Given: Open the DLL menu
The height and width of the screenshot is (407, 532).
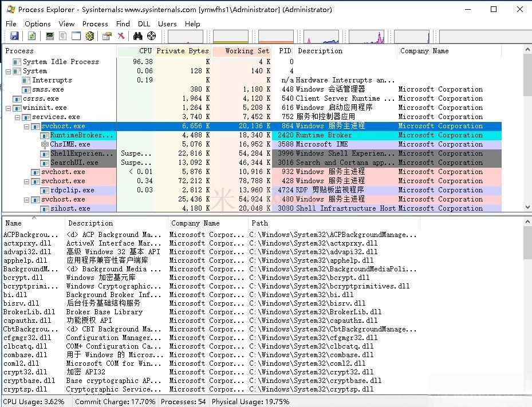Looking at the screenshot, I should tap(144, 23).
